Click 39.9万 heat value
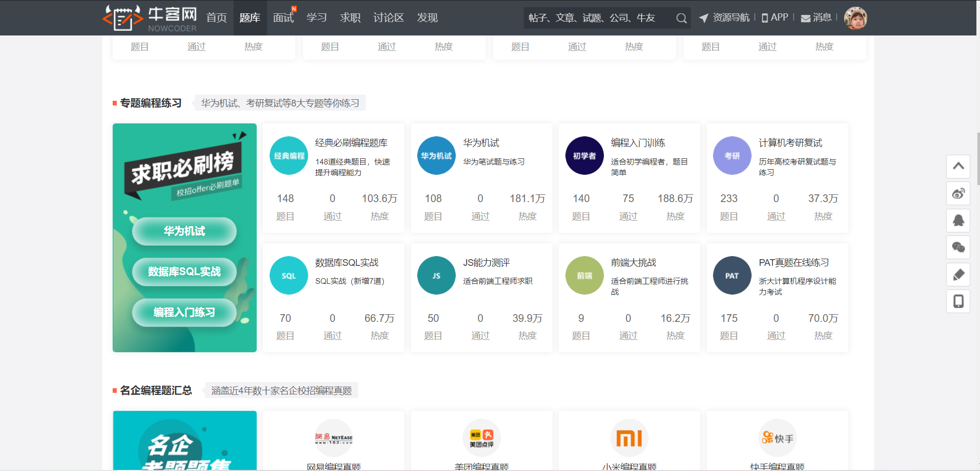 pyautogui.click(x=527, y=318)
